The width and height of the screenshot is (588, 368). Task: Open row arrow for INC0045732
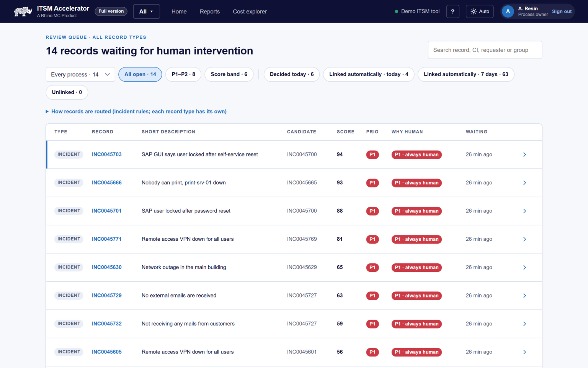(x=524, y=324)
